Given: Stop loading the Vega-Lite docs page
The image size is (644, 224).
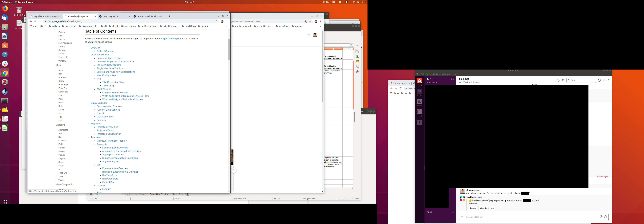Looking at the screenshot, I should click(40, 22).
